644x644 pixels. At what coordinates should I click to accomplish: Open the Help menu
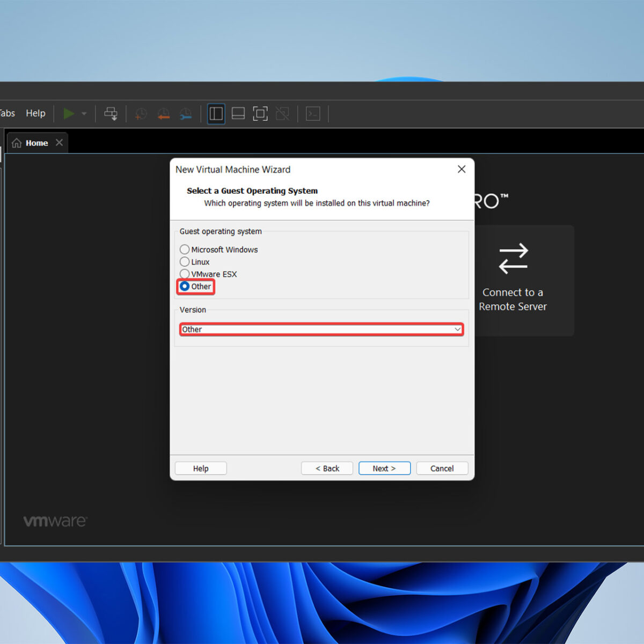pos(35,113)
